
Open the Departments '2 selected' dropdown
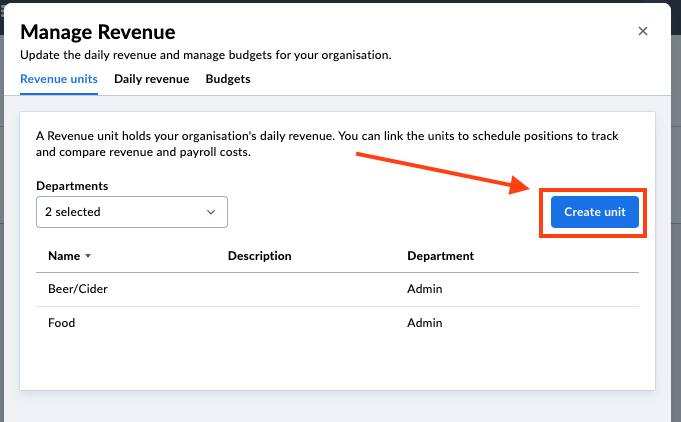(131, 212)
